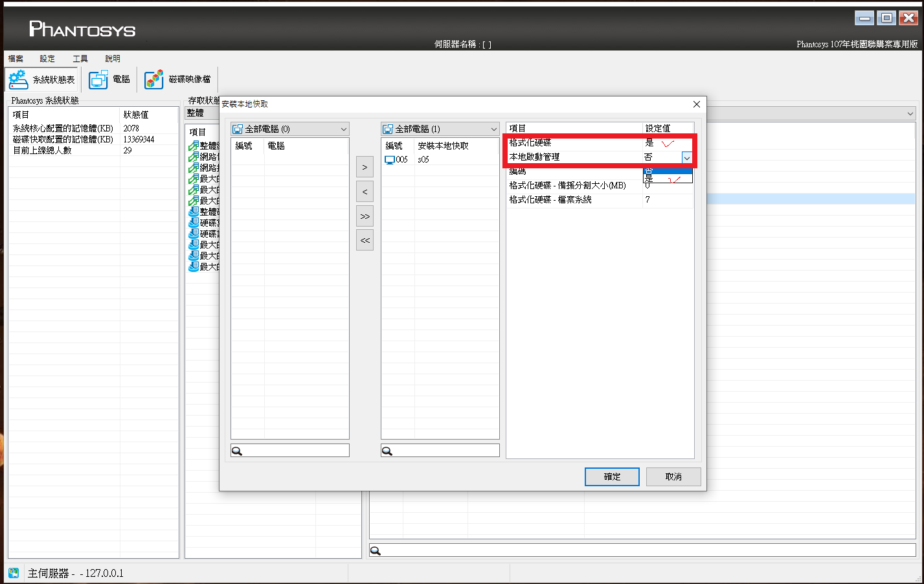924x584 pixels.
Task: Click the 電腦 column header in the left list
Action: 276,146
